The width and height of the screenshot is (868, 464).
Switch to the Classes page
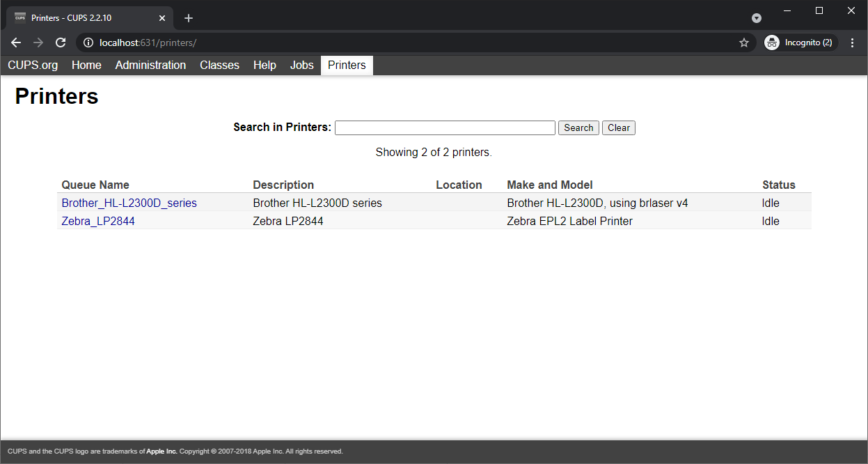[x=219, y=65]
